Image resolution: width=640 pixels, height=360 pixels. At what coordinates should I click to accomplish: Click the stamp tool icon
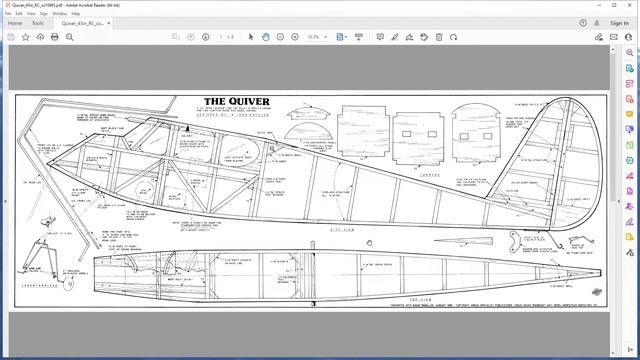(424, 37)
